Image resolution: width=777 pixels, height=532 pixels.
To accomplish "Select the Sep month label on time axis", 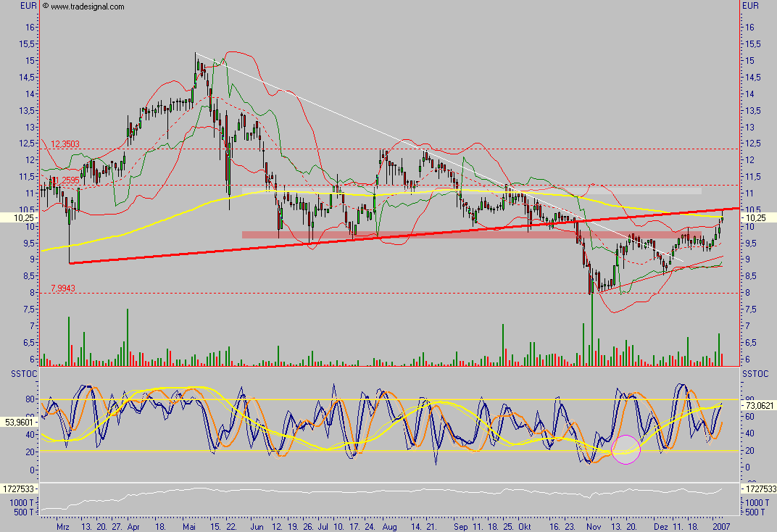I will (x=460, y=526).
